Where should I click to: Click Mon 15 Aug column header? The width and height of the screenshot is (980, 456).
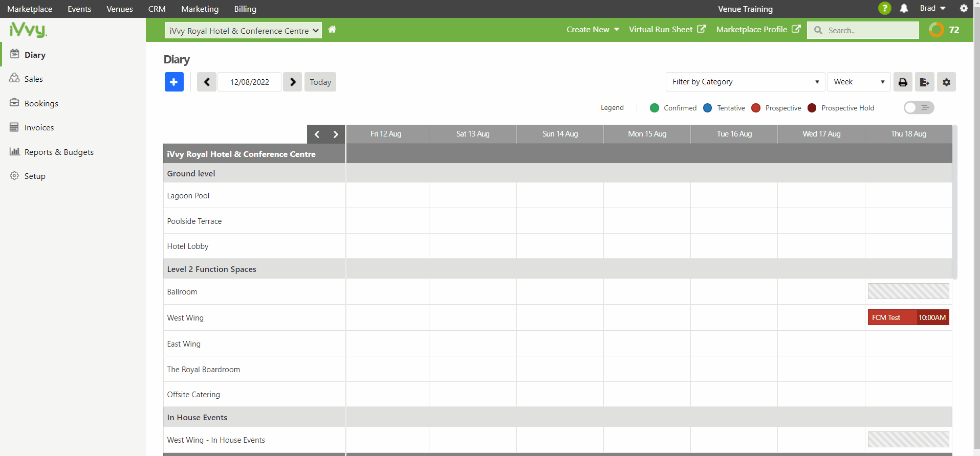(x=647, y=134)
